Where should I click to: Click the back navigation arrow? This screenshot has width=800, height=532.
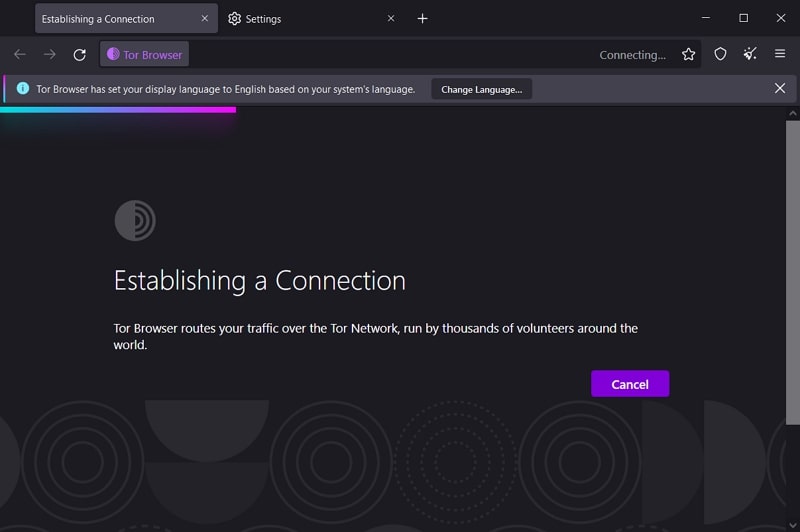tap(20, 55)
